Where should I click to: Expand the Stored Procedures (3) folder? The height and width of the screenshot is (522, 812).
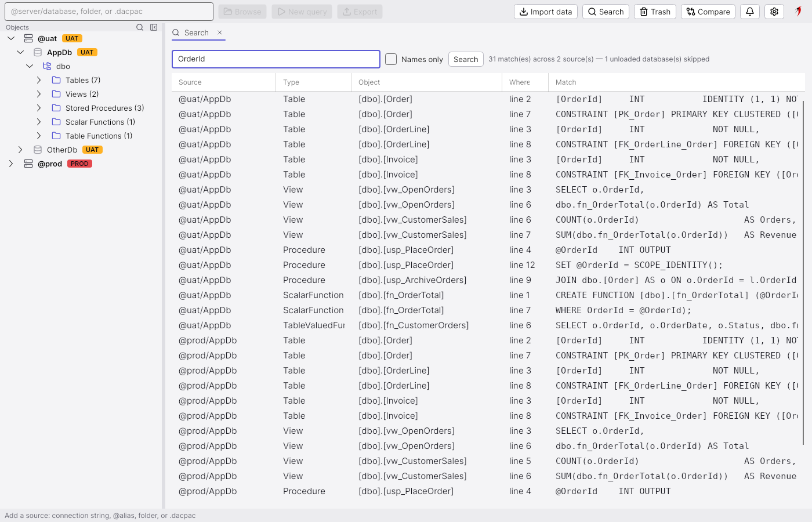click(x=39, y=108)
